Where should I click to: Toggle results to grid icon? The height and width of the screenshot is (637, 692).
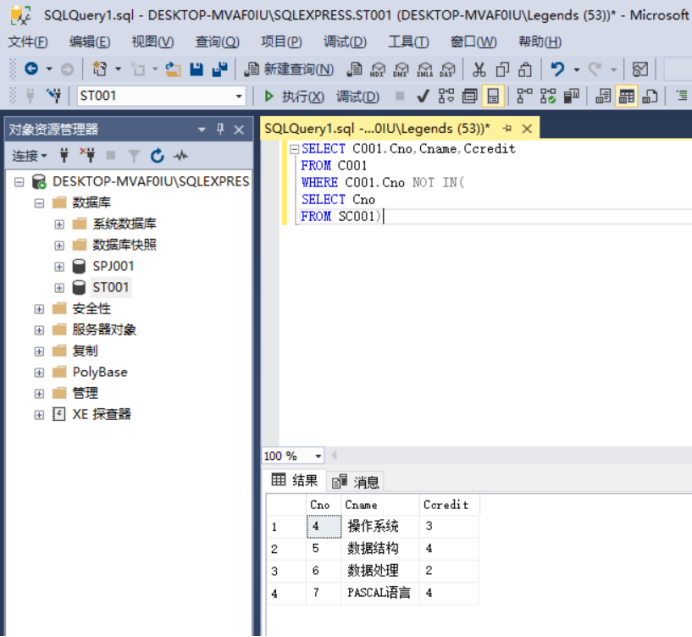click(626, 96)
